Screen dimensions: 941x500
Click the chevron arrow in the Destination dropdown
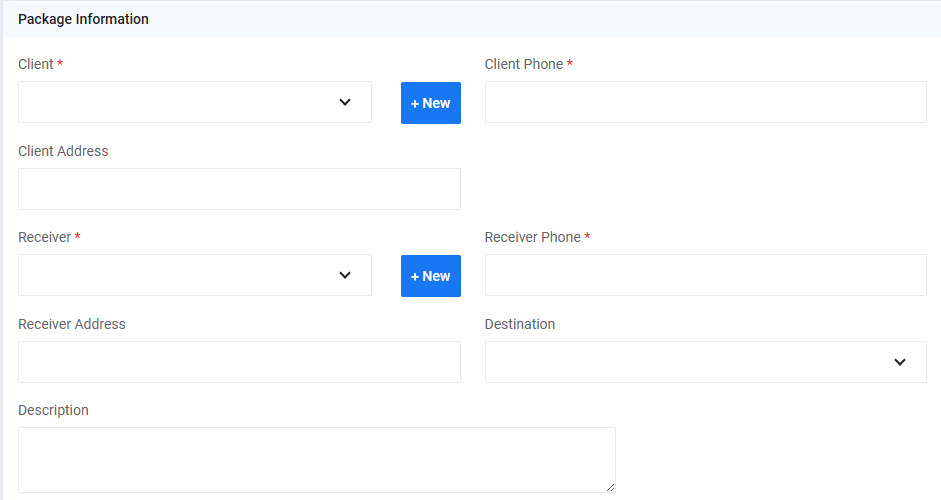tap(899, 362)
